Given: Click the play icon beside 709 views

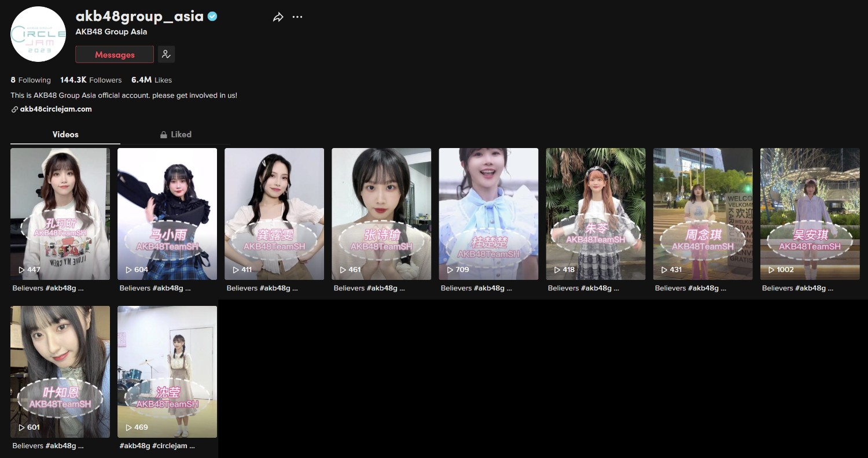Looking at the screenshot, I should coord(450,270).
